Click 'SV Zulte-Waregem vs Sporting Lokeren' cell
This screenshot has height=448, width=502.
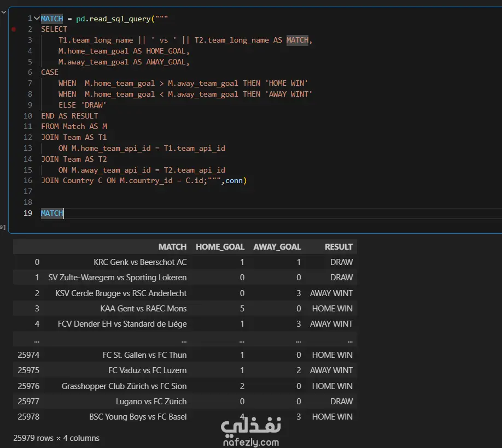[117, 278]
